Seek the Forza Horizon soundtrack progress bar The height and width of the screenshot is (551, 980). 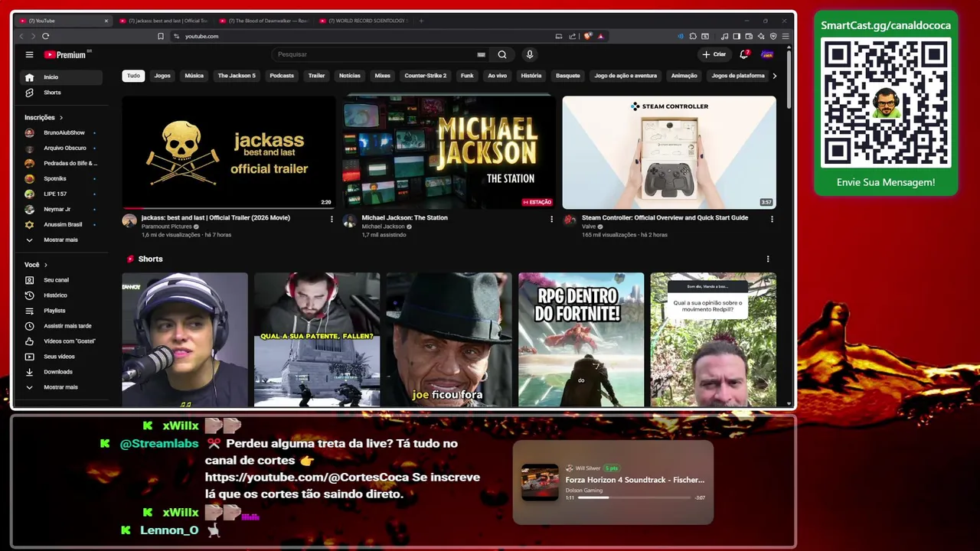click(x=635, y=497)
